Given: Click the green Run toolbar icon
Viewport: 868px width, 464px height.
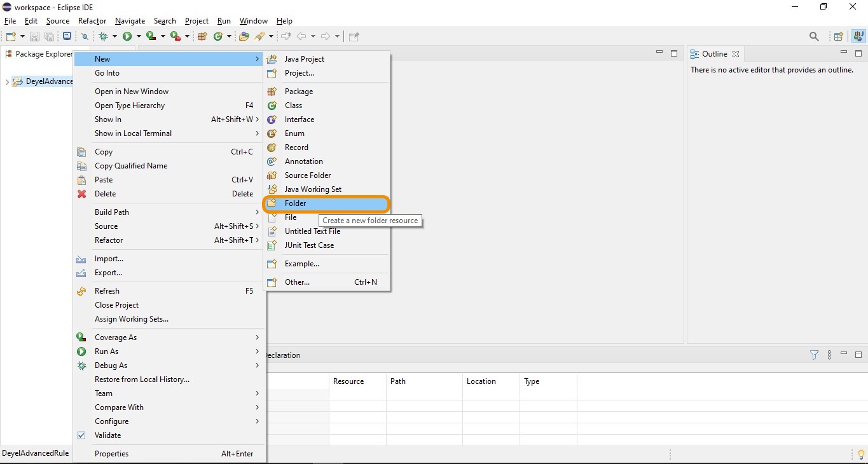Looking at the screenshot, I should pyautogui.click(x=127, y=36).
